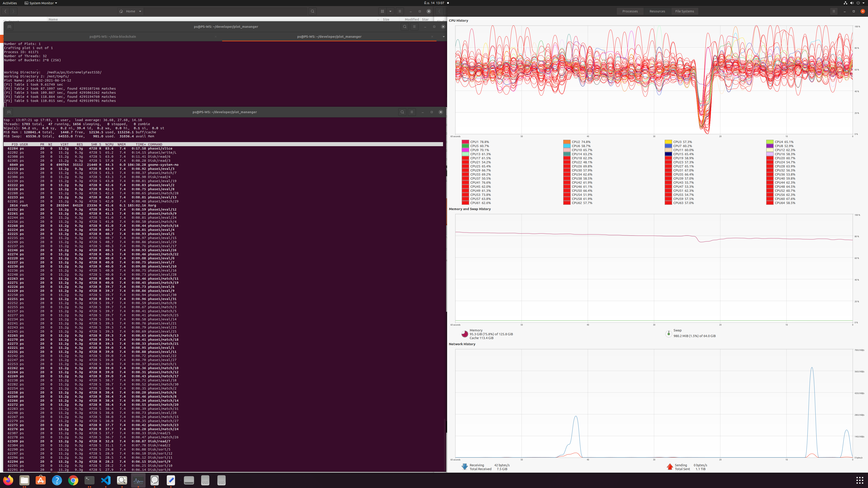
Task: Open the terminal hamburger options menu
Action: [414, 27]
